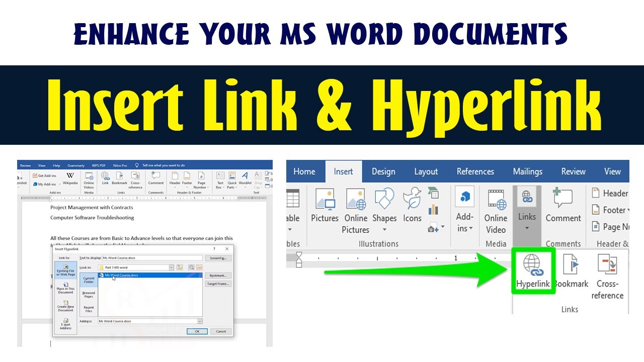Click Cross-reference icon left of small Comment
The image size is (644, 362).
pos(135,180)
